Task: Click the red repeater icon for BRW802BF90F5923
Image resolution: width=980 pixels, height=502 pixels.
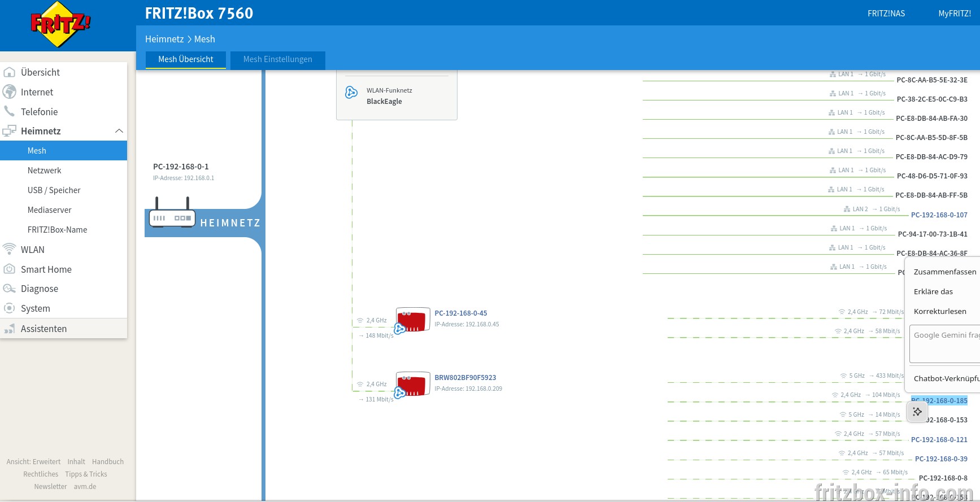Action: click(412, 384)
